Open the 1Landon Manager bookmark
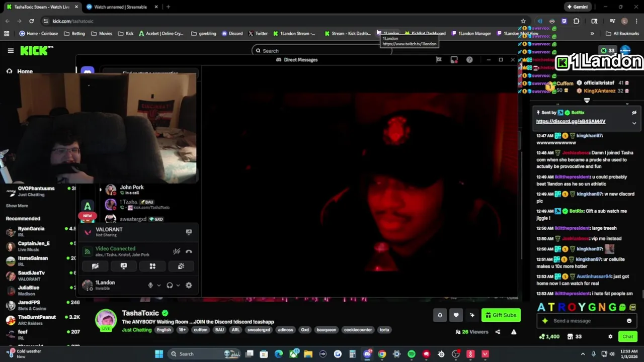 pos(471,34)
